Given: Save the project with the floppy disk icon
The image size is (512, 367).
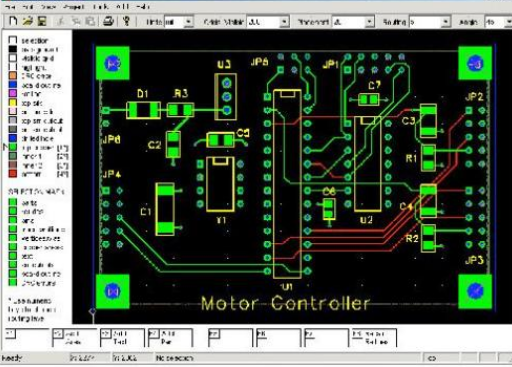Looking at the screenshot, I should pos(42,21).
